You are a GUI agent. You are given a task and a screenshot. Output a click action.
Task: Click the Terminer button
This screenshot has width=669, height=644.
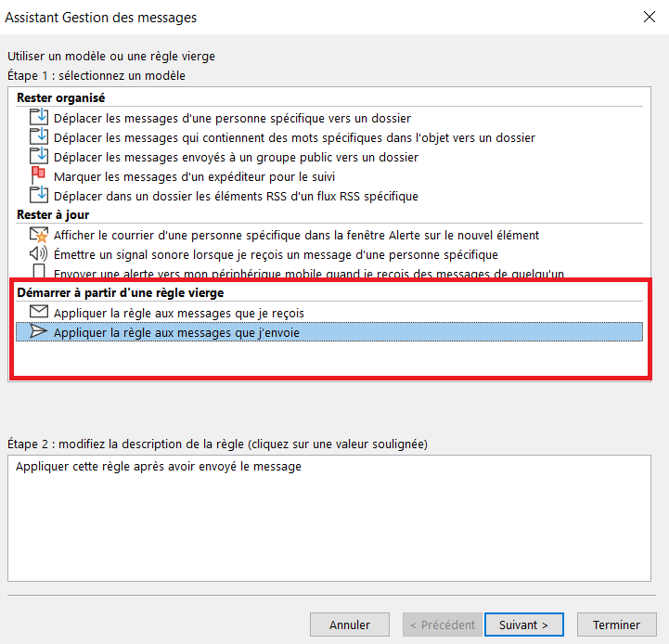pyautogui.click(x=616, y=625)
